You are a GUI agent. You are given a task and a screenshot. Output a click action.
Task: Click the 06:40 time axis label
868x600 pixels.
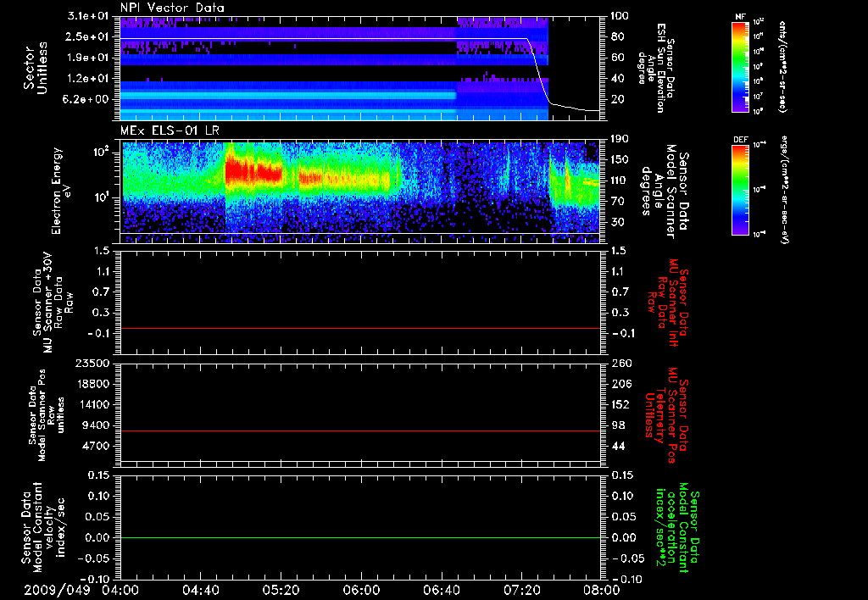442,589
